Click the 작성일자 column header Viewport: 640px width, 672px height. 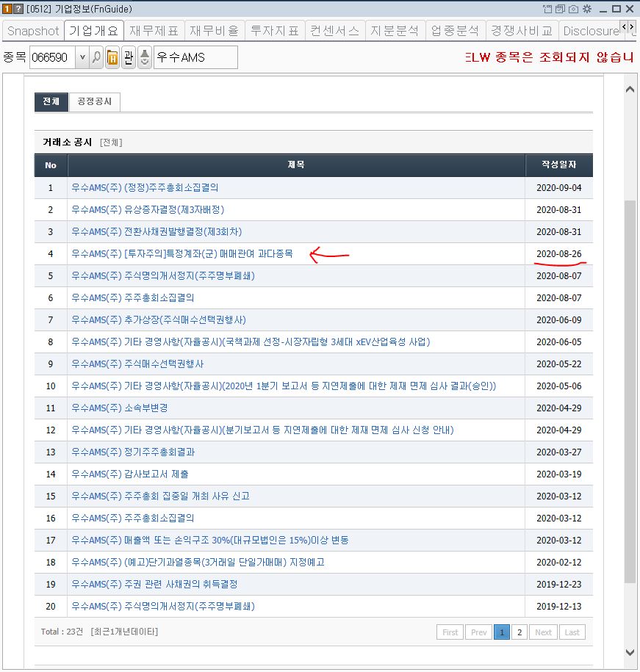pyautogui.click(x=559, y=165)
